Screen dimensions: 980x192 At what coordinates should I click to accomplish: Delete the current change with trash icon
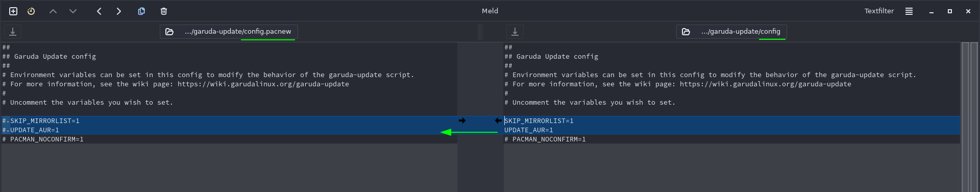coord(164,11)
